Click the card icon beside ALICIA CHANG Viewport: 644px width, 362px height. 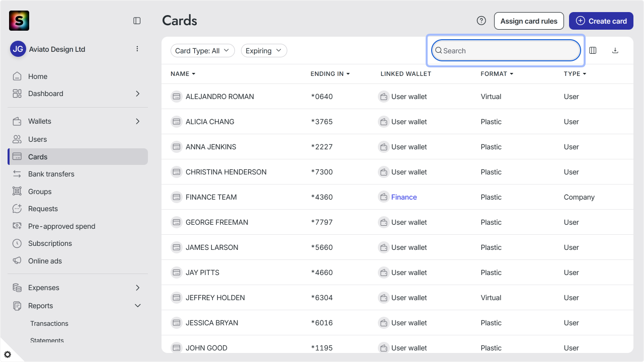(177, 121)
